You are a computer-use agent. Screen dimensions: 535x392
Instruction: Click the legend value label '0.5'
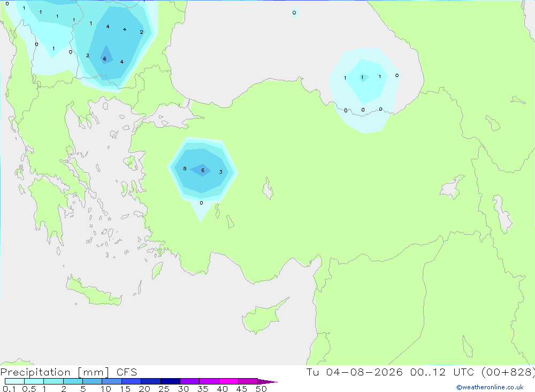[x=29, y=389]
